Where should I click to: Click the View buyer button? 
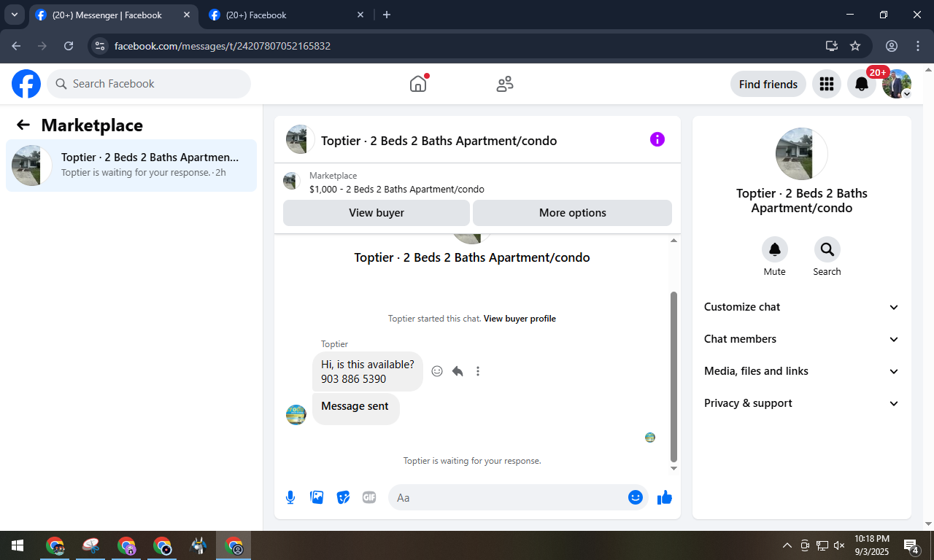click(x=377, y=213)
